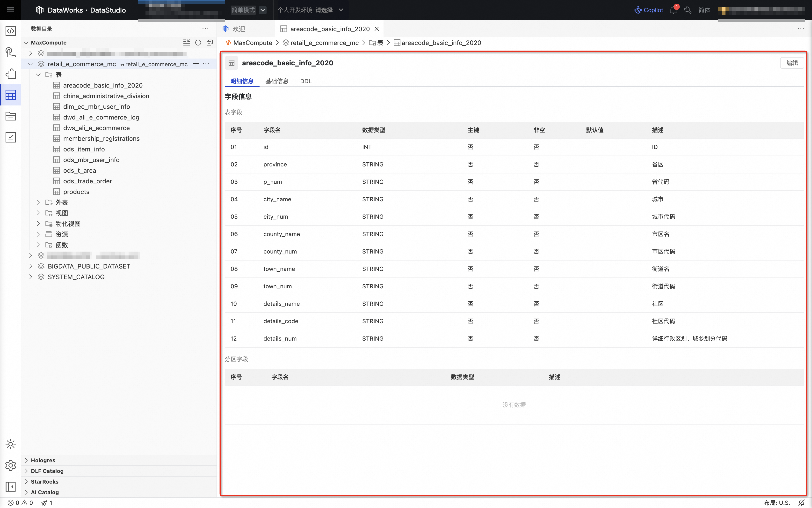Expand SYSTEM_CATALOG node
812x508 pixels.
[x=30, y=277]
